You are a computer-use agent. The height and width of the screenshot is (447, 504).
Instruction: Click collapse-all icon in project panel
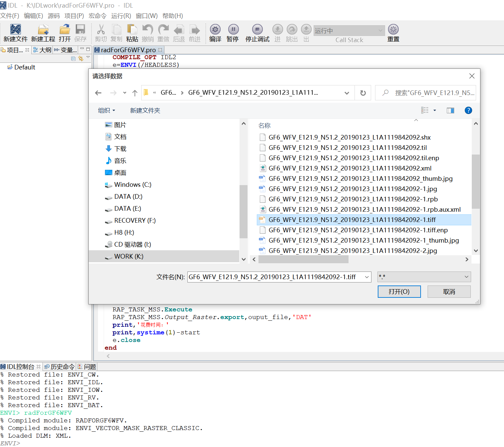73,58
